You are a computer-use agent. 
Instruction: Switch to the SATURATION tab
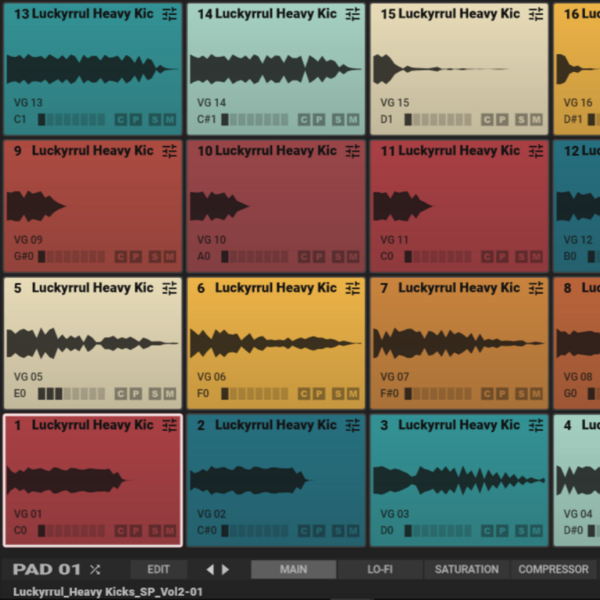pos(466,569)
